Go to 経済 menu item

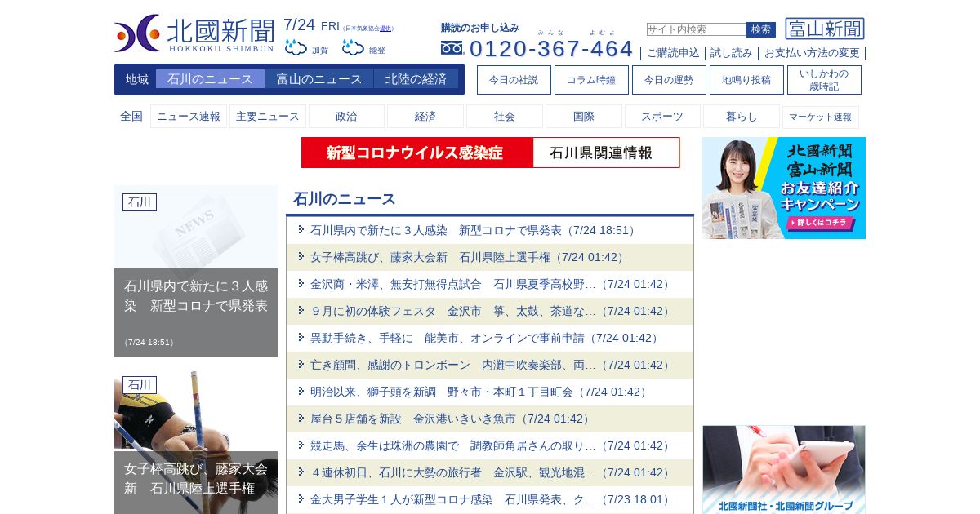point(425,117)
